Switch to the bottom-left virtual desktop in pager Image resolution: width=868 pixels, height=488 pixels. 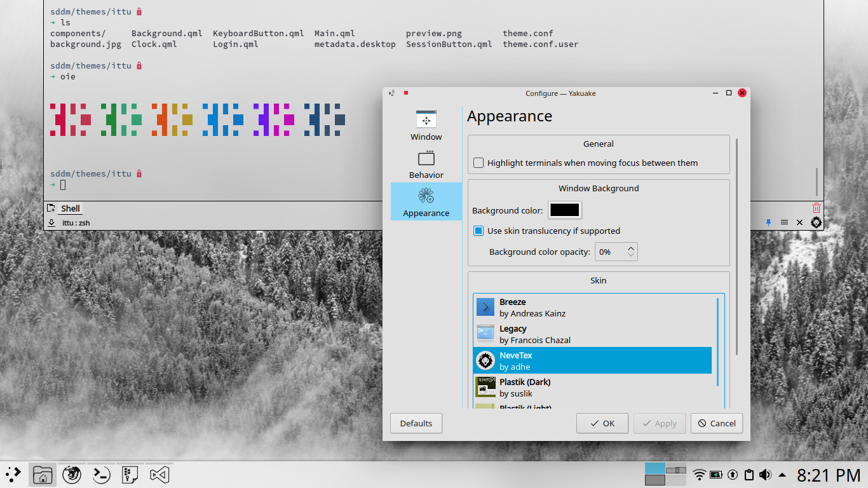coord(655,480)
